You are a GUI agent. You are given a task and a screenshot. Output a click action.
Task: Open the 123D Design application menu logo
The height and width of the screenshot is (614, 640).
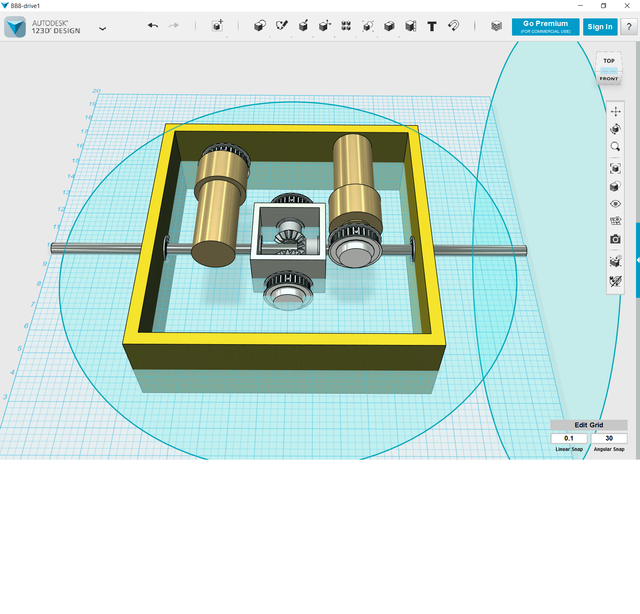[x=15, y=27]
